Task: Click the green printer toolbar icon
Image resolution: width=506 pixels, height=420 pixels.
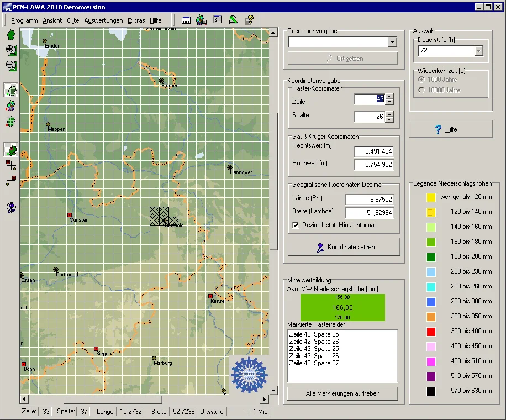Action: (x=234, y=20)
